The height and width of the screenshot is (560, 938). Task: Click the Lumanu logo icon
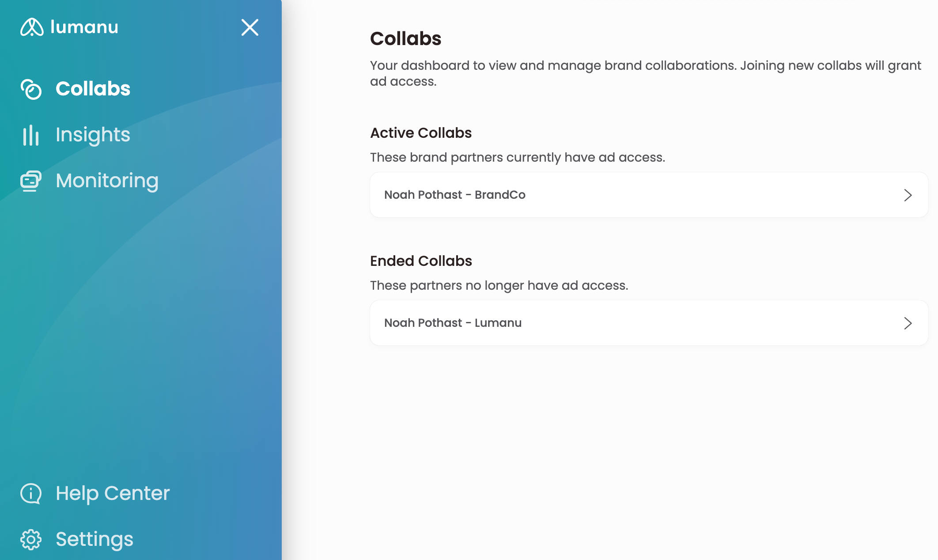click(32, 27)
